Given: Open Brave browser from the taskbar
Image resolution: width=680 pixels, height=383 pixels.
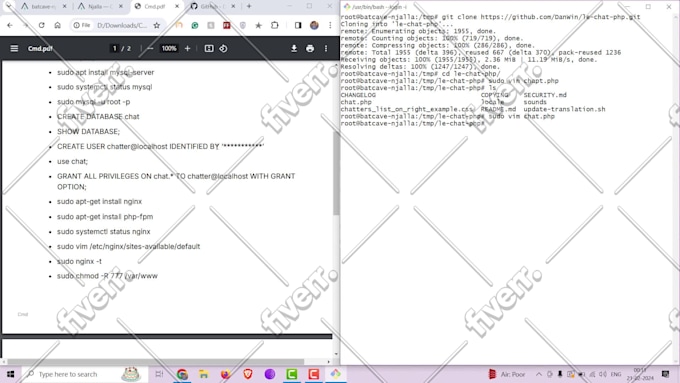Looking at the screenshot, I should [x=248, y=374].
